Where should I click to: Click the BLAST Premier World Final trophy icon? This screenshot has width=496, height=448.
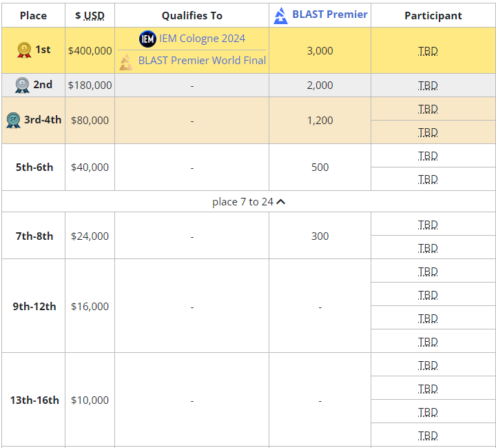[x=126, y=62]
